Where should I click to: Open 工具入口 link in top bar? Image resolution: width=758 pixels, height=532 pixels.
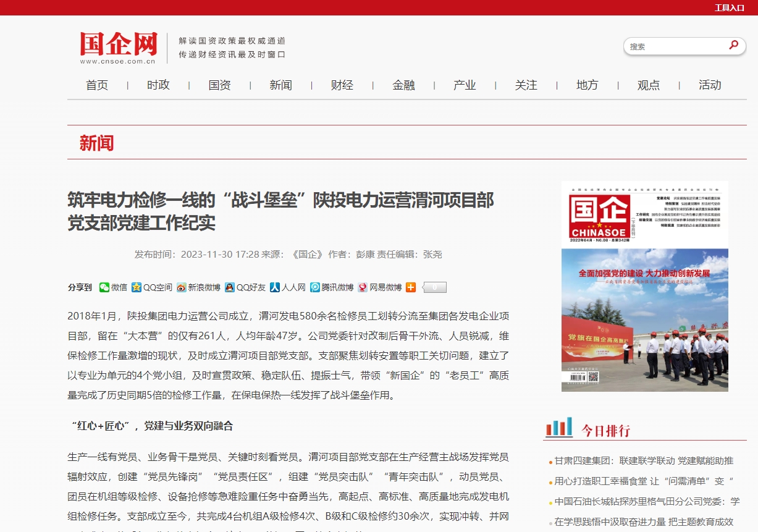729,7
